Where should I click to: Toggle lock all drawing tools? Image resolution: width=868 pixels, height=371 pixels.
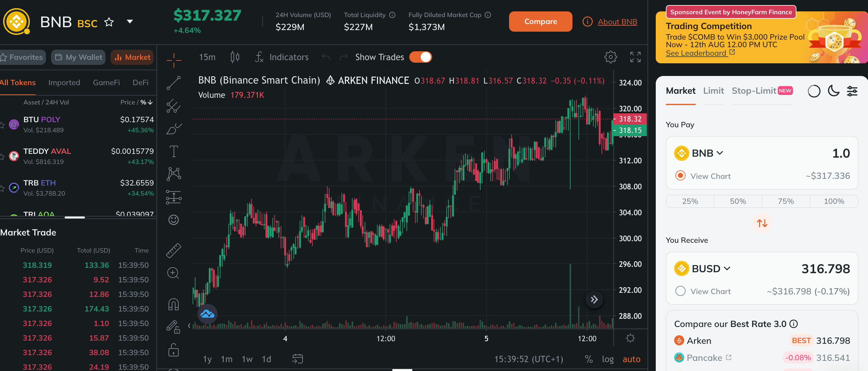pyautogui.click(x=174, y=350)
